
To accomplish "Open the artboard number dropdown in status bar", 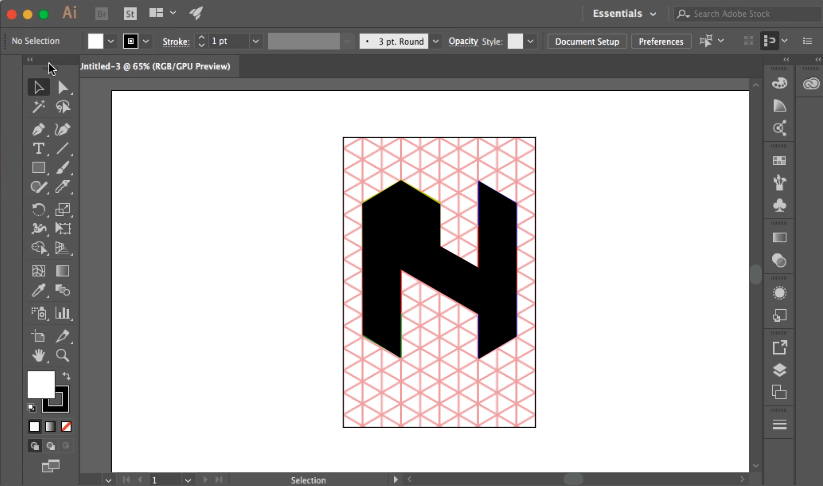I will (187, 480).
